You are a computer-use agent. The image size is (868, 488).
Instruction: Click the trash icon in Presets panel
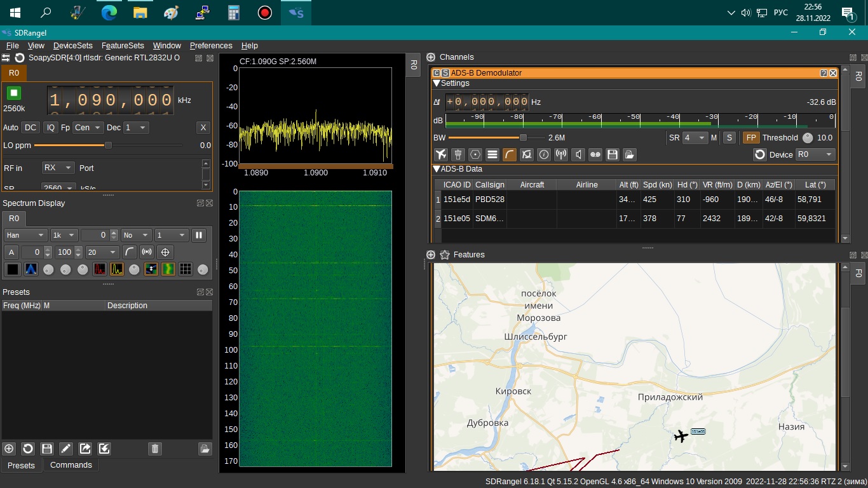[x=154, y=449]
